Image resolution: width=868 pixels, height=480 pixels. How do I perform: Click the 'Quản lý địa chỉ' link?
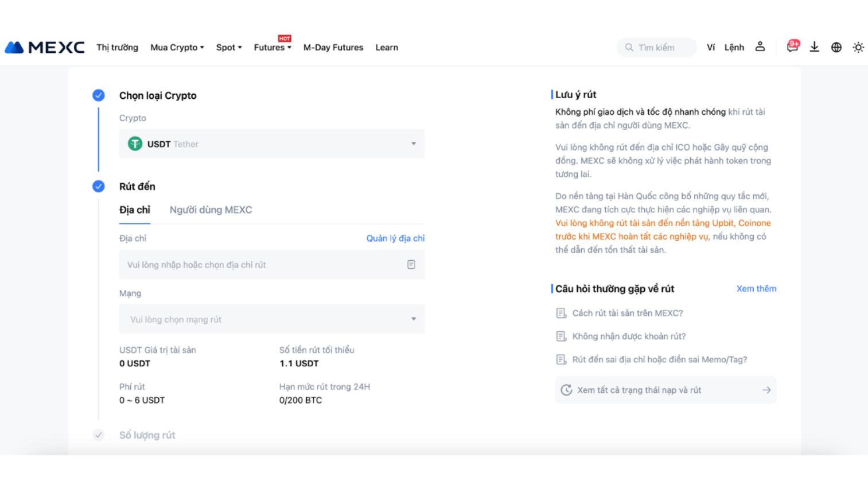[x=396, y=238]
